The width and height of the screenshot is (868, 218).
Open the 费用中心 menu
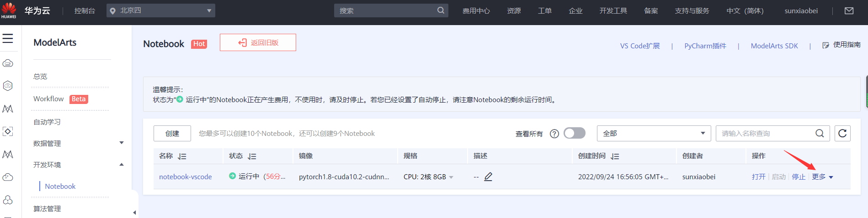tap(476, 11)
